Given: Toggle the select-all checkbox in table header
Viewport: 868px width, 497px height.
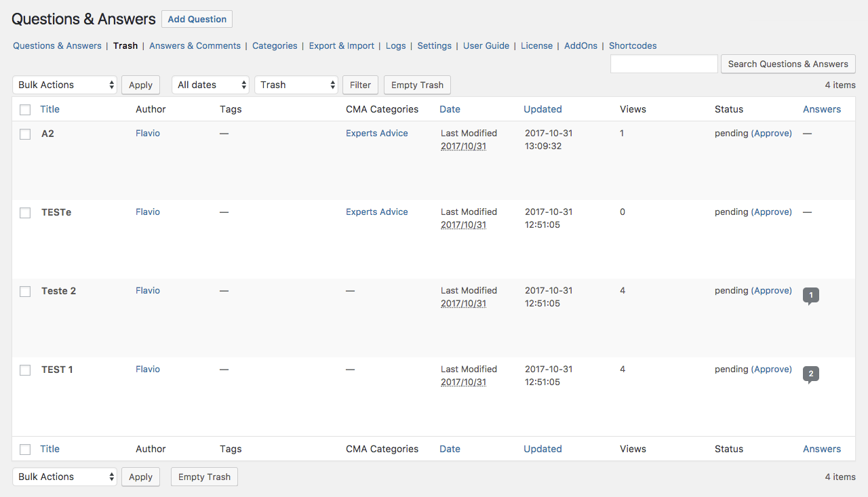Looking at the screenshot, I should point(25,110).
